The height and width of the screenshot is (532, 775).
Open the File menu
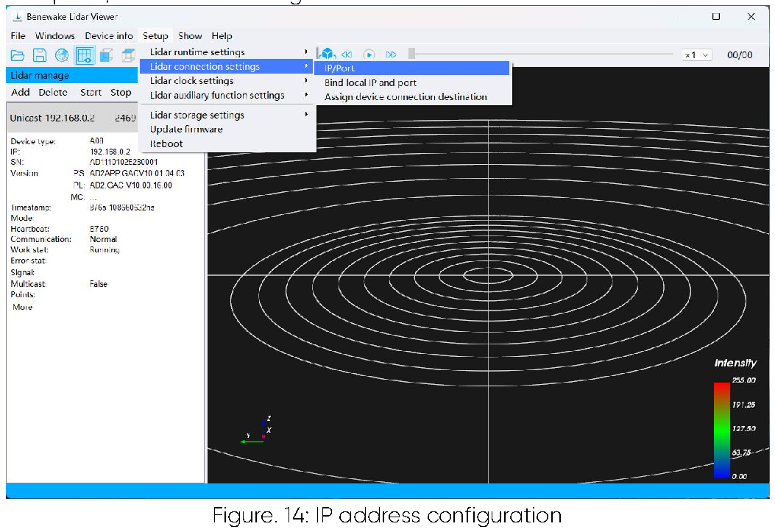pos(18,36)
